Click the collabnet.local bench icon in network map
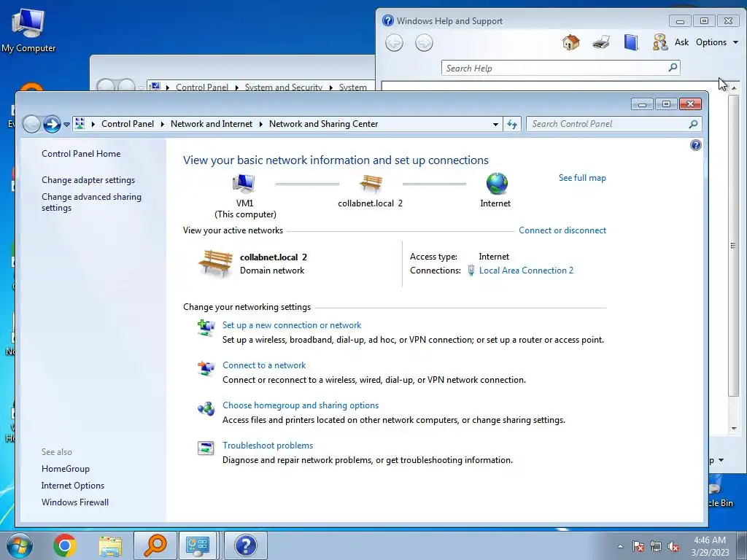Image resolution: width=747 pixels, height=560 pixels. (x=371, y=183)
